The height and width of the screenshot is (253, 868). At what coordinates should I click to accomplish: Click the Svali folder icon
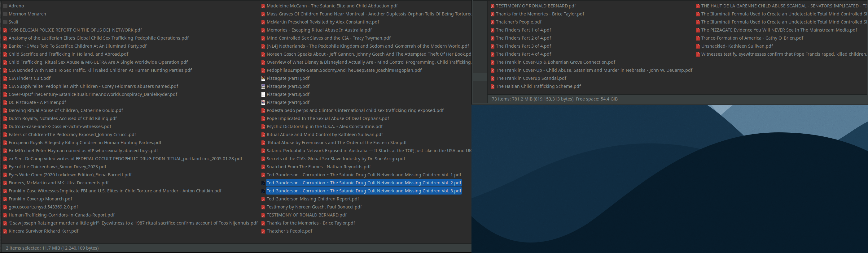coord(5,22)
